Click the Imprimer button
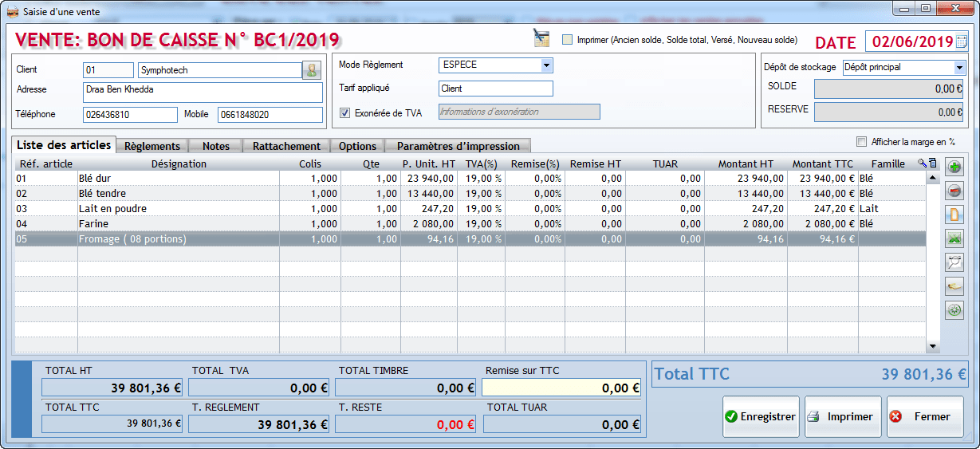980x449 pixels. tap(843, 416)
